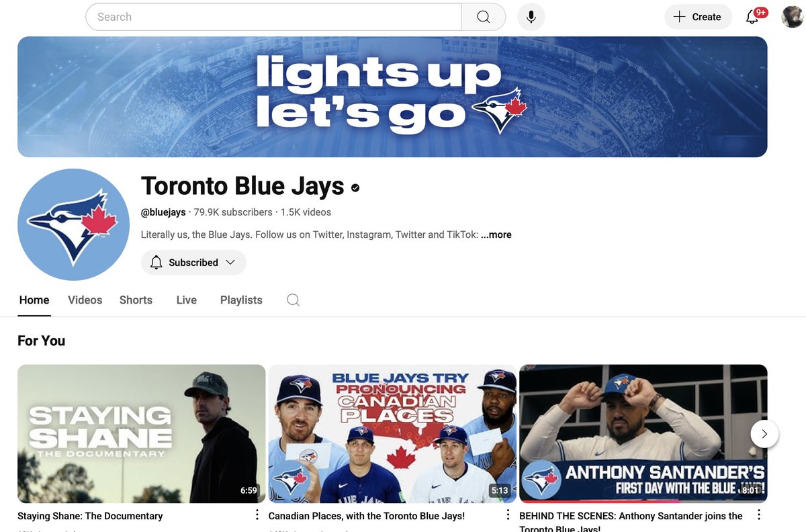
Task: Click the search magnifier button
Action: pos(484,17)
